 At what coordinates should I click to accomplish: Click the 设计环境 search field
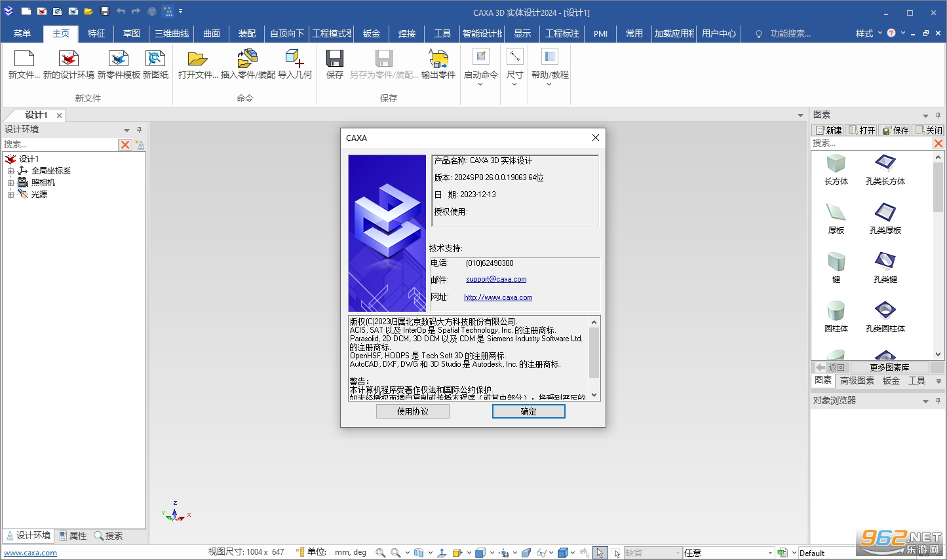click(60, 145)
